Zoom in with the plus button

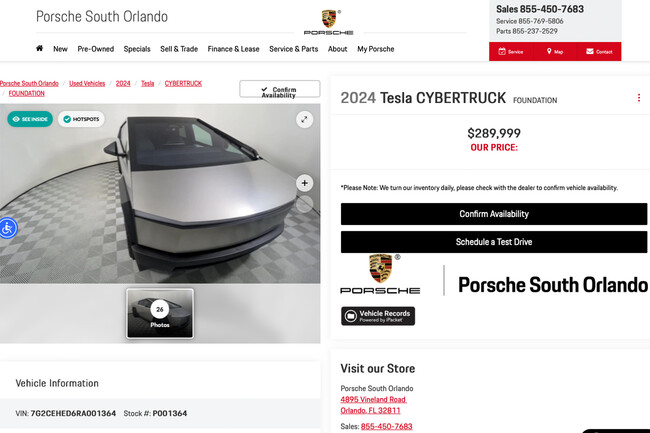pyautogui.click(x=305, y=183)
